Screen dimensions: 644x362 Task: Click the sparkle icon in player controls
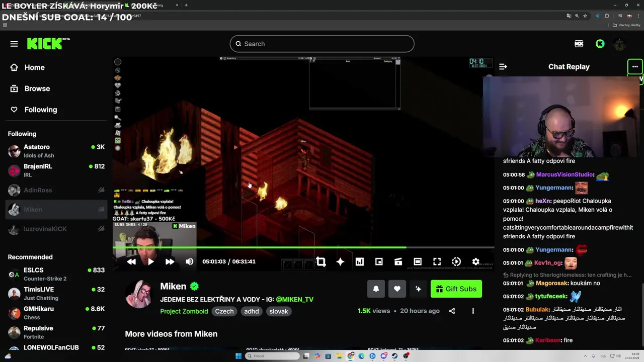coord(340,261)
